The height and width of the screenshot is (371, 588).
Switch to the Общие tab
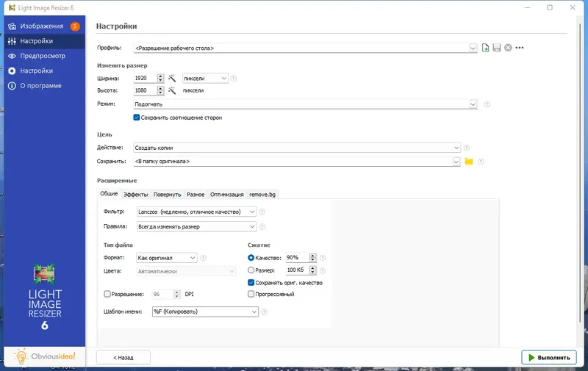(109, 194)
